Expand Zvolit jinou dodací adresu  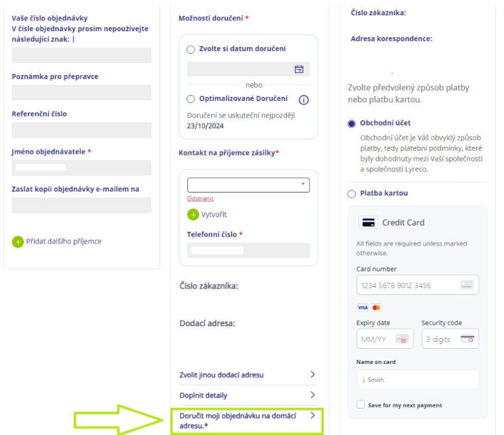(248, 375)
